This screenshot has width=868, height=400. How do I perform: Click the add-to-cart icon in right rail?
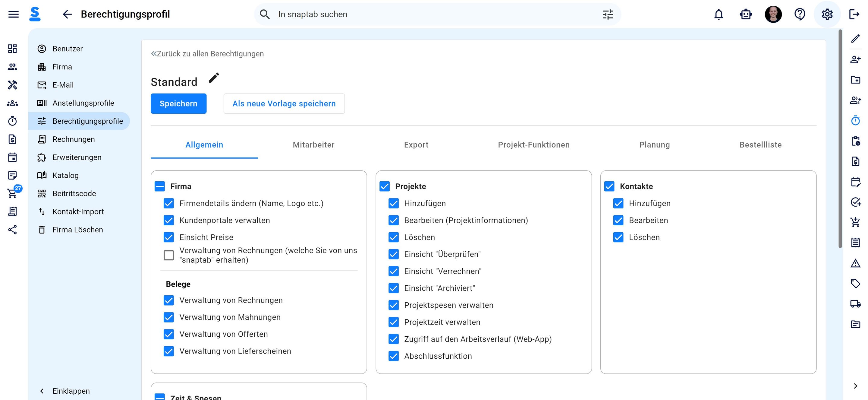[855, 222]
